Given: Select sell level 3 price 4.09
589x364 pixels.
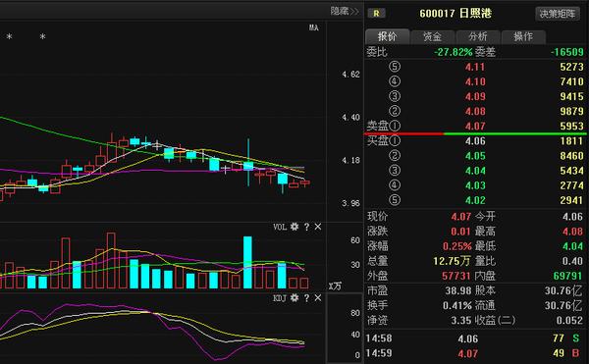Looking at the screenshot, I should coord(475,96).
